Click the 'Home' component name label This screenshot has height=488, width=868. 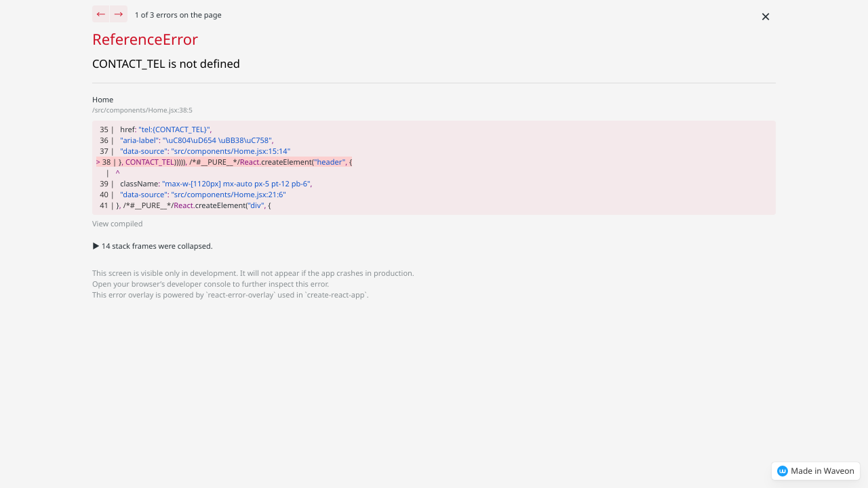(103, 100)
